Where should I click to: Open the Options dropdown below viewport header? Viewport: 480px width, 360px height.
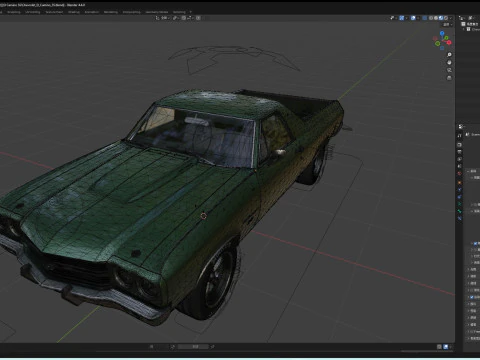448,25
